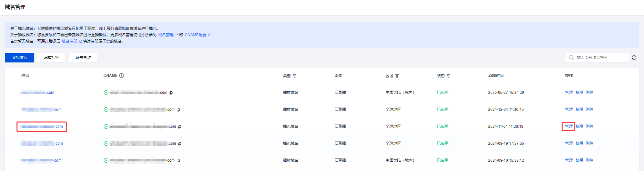Click the refresh icon beside the search box
The image size is (644, 171).
(x=634, y=58)
